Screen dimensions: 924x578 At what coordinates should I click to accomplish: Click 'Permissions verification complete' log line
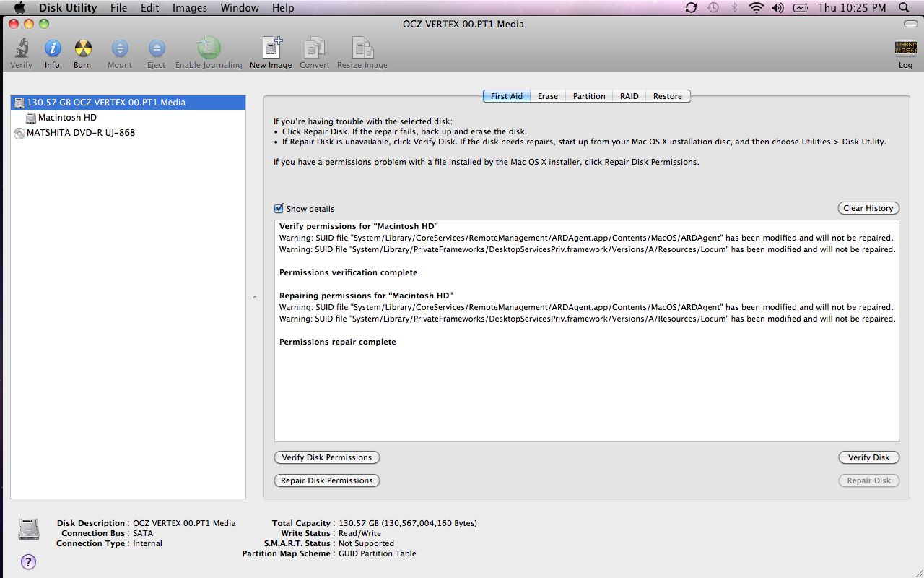tap(349, 272)
